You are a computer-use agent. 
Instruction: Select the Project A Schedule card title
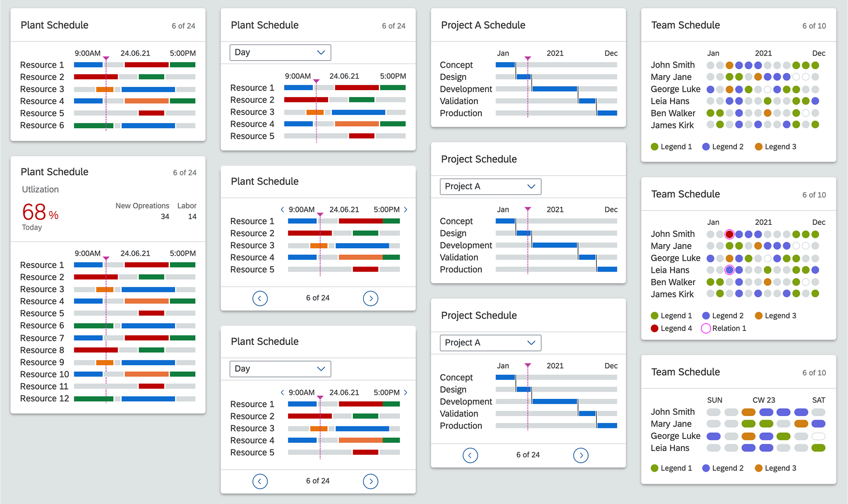tap(483, 25)
